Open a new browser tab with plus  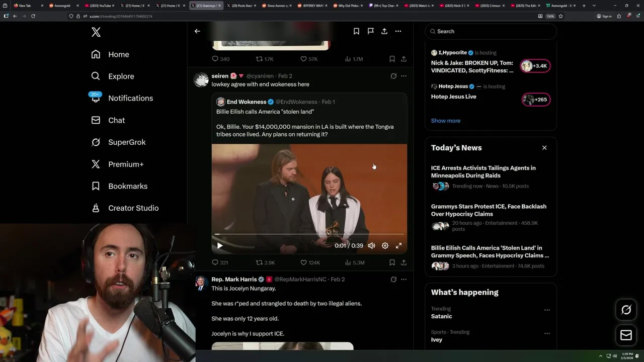coord(584,6)
